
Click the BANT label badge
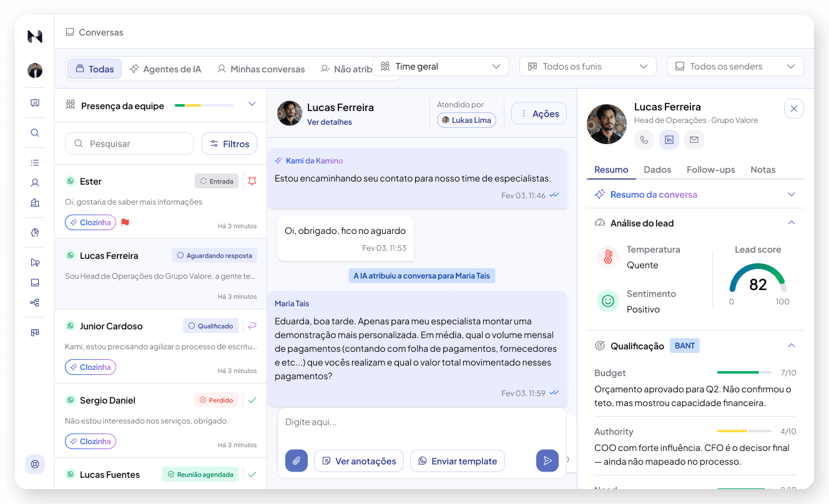[685, 346]
